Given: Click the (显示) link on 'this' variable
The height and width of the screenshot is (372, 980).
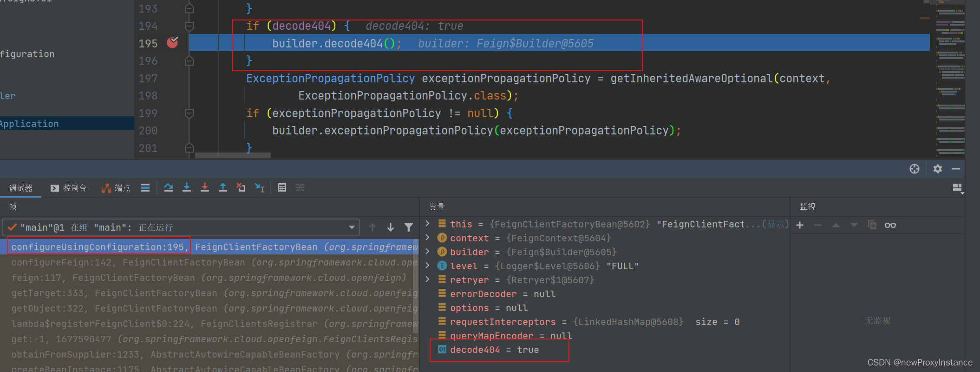Looking at the screenshot, I should point(775,224).
